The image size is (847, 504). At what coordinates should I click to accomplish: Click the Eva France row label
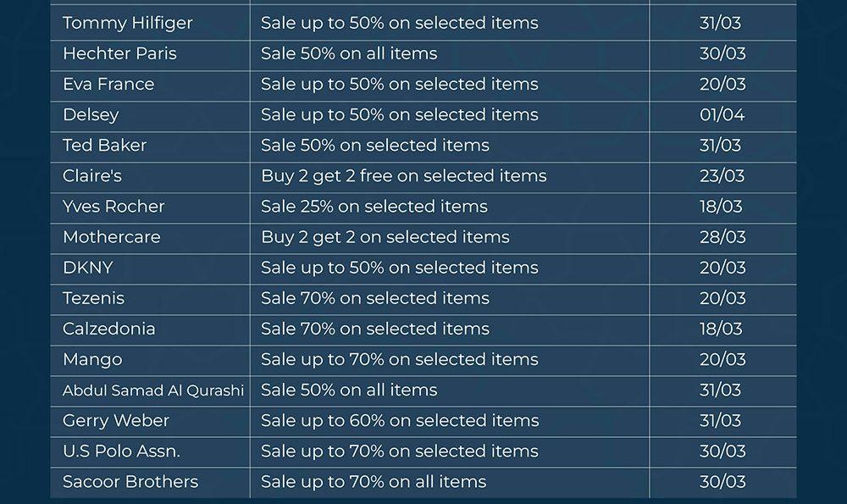tap(108, 84)
